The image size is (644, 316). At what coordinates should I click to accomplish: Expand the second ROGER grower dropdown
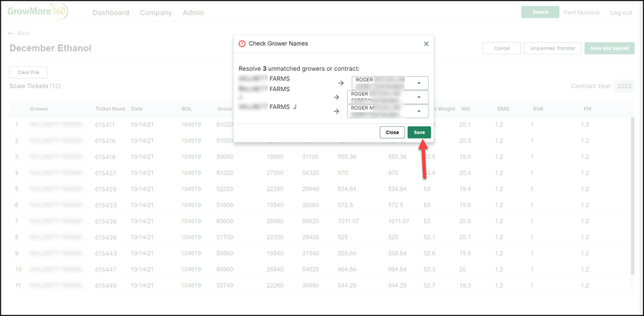tap(387, 97)
